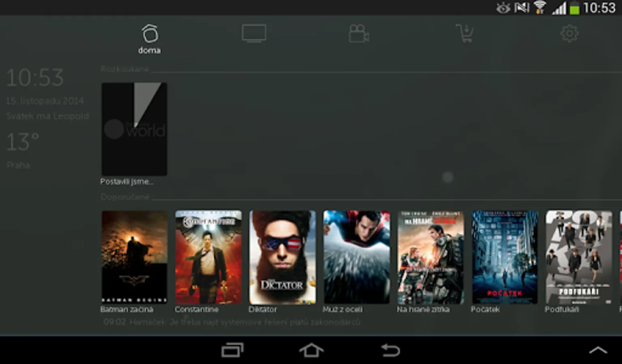This screenshot has height=364, width=622.
Task: Expand the navigation bar up chevron
Action: point(598,351)
